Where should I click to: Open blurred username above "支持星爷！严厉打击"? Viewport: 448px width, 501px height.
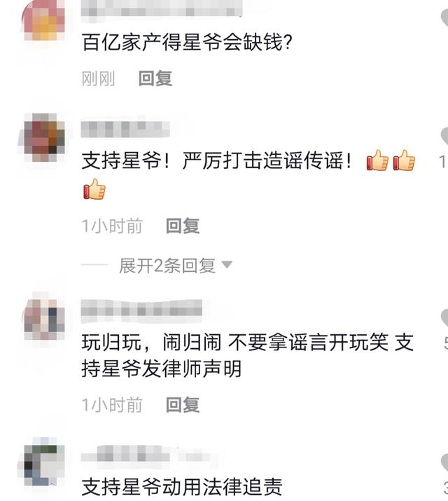[125, 130]
